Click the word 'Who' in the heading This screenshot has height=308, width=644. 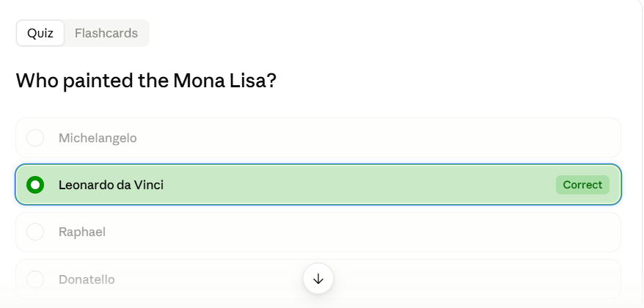[x=37, y=81]
